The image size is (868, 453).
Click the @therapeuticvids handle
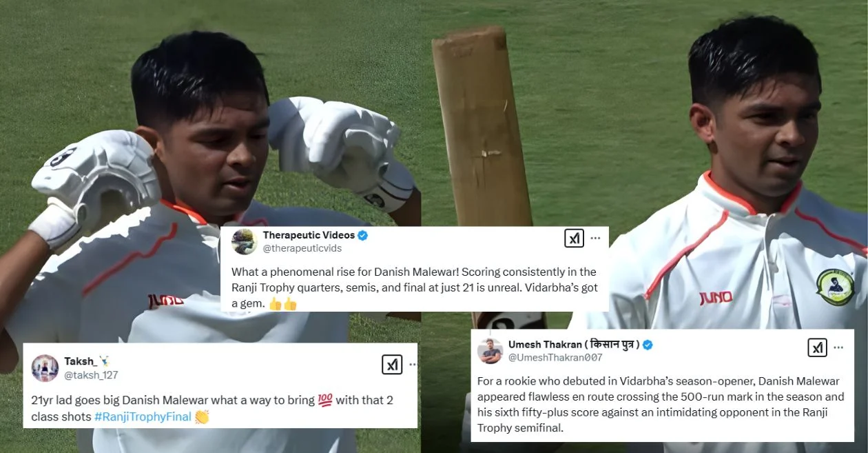tap(302, 248)
